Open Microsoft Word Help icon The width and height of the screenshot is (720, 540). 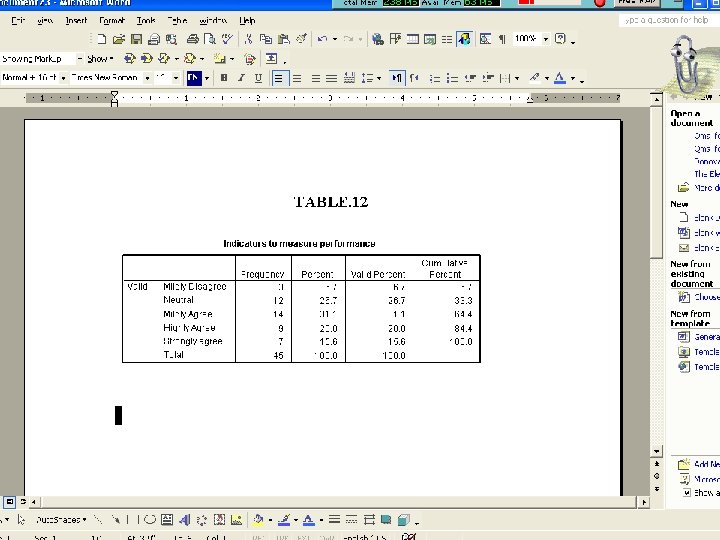pos(560,39)
